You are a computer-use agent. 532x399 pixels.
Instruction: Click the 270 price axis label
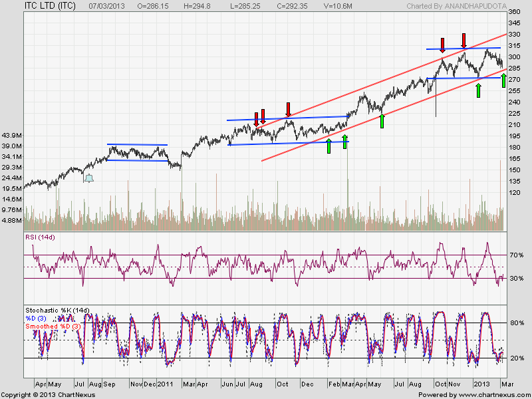tap(514, 79)
